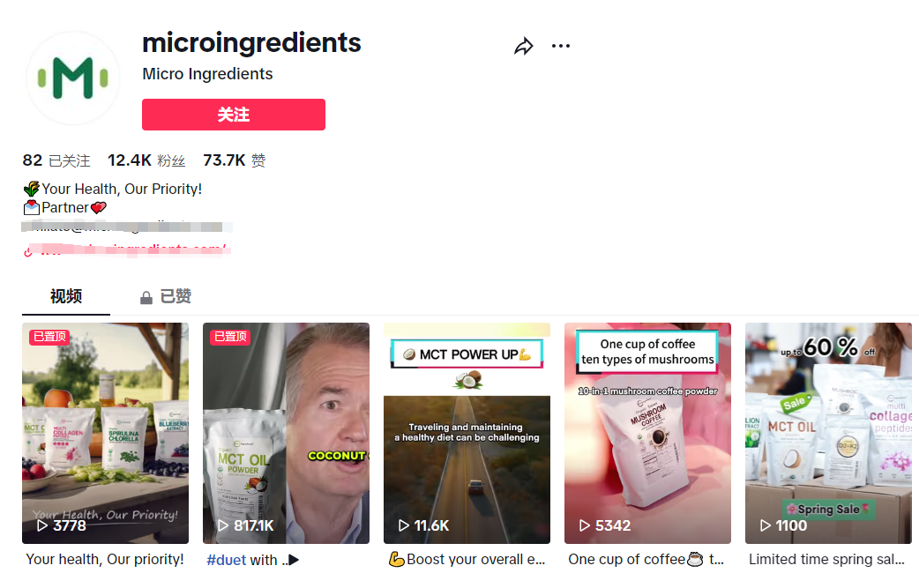Click the red 关注 follow button

point(234,115)
